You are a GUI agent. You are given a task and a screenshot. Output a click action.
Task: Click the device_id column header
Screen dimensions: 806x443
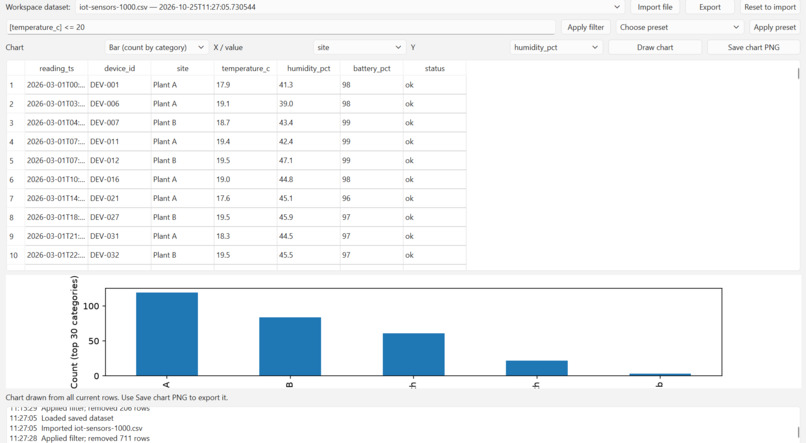[x=119, y=68]
